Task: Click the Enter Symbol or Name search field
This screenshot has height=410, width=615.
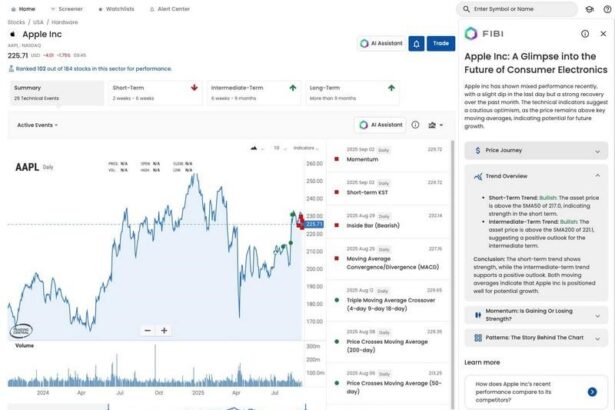Action: [x=520, y=8]
